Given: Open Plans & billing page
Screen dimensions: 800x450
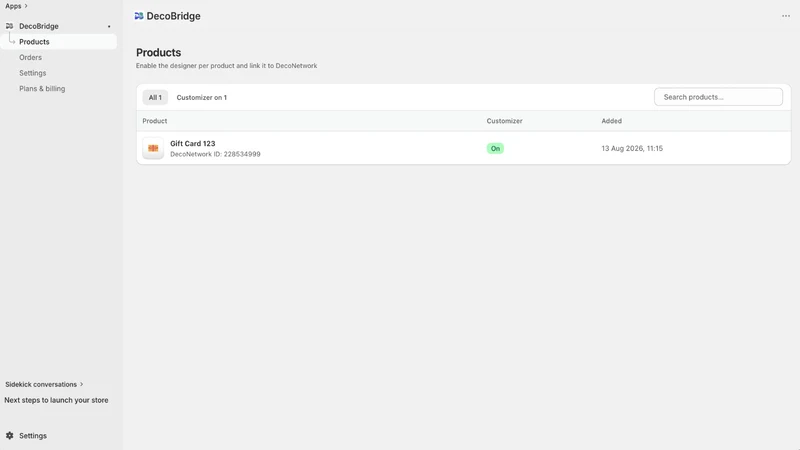Looking at the screenshot, I should click(42, 89).
